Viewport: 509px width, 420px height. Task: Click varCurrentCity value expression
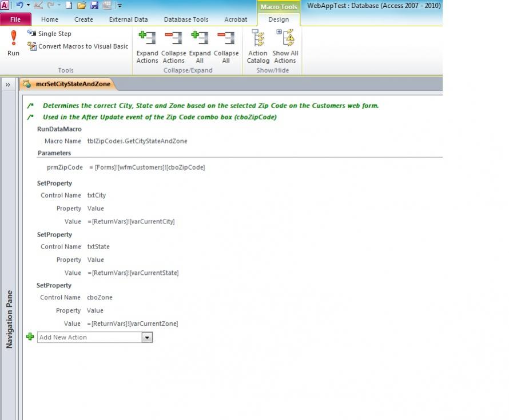point(131,222)
